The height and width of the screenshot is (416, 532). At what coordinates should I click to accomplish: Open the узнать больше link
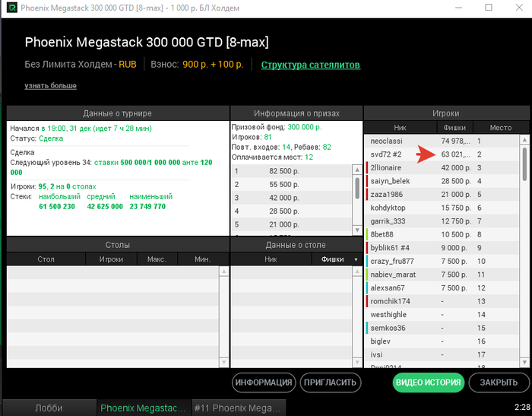(x=51, y=86)
